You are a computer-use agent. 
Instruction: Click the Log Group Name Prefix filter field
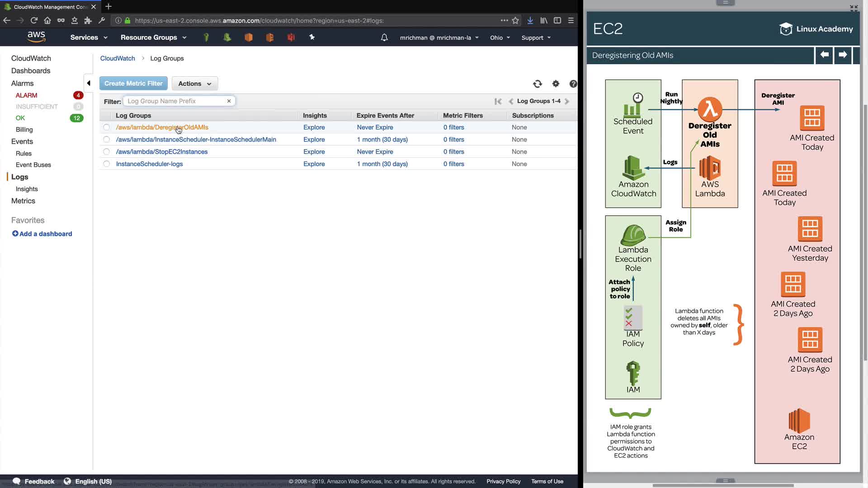click(x=174, y=101)
